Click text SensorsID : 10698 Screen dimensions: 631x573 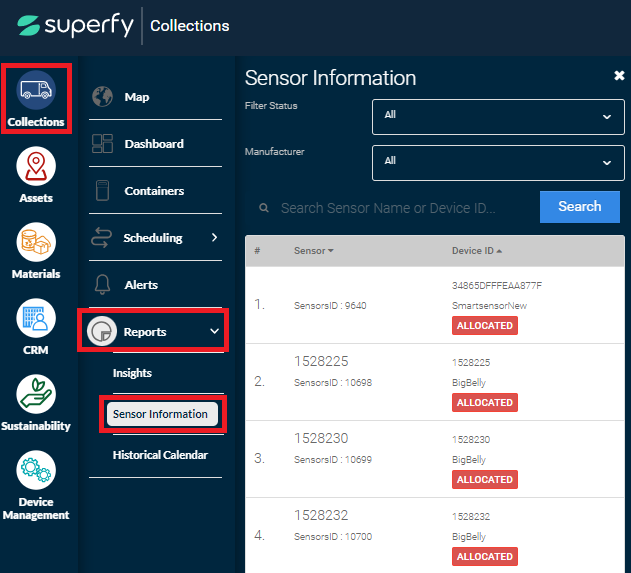(333, 382)
